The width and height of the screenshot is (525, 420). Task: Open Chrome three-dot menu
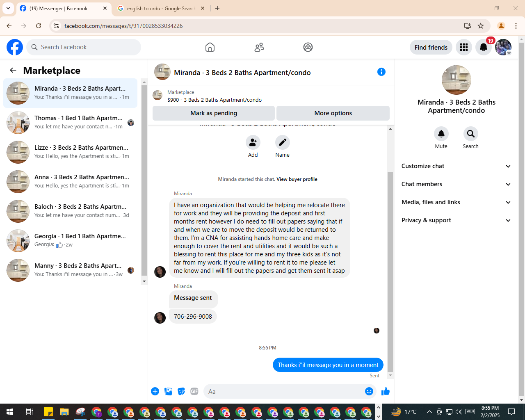coord(516,26)
